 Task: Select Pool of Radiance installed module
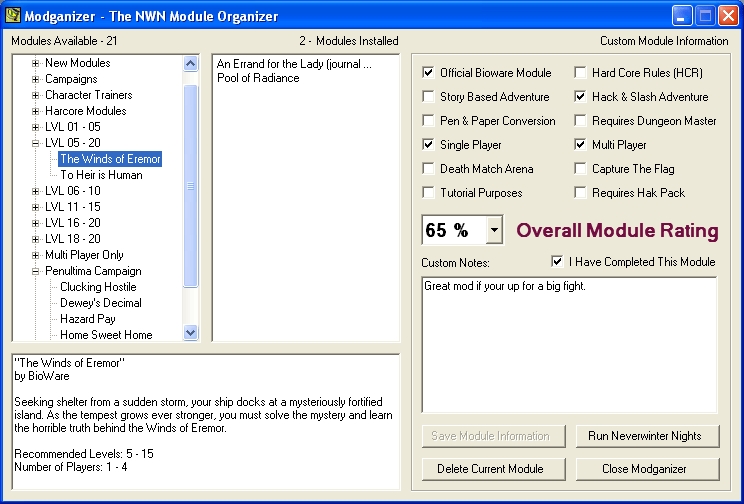pos(258,78)
